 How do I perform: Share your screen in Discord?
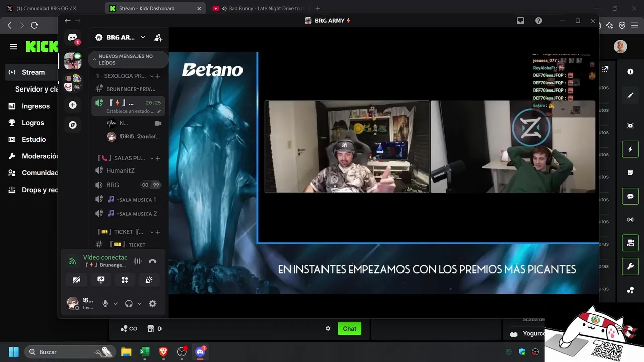tap(101, 280)
